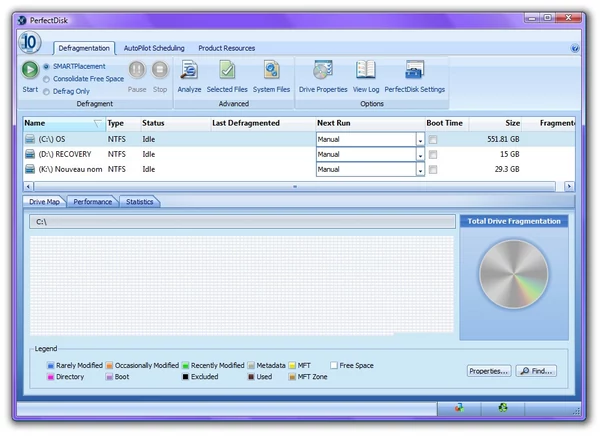Click the Recently Modified green legend swatch
Image resolution: width=600 pixels, height=436 pixels.
186,366
